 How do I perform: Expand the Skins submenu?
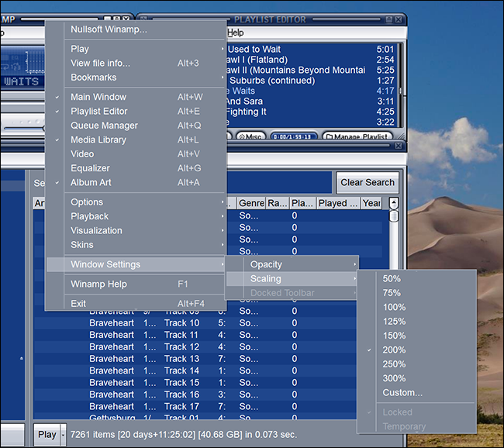[81, 244]
